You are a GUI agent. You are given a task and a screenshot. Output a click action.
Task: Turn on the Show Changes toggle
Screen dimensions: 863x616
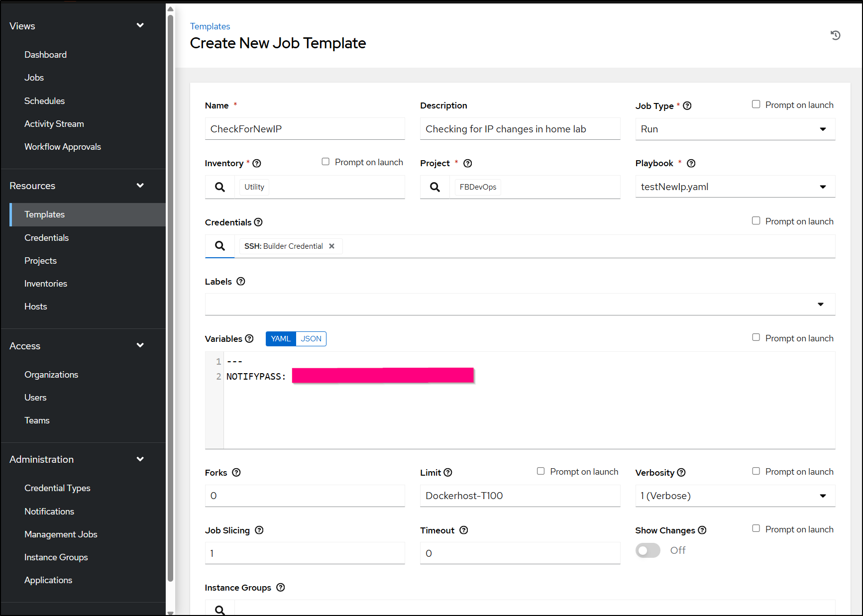point(647,550)
